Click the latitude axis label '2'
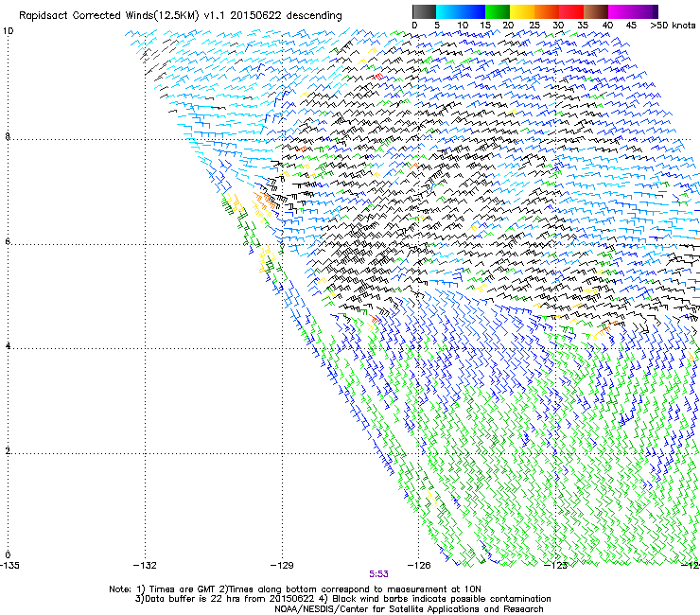The height and width of the screenshot is (615, 700). pos(8,451)
